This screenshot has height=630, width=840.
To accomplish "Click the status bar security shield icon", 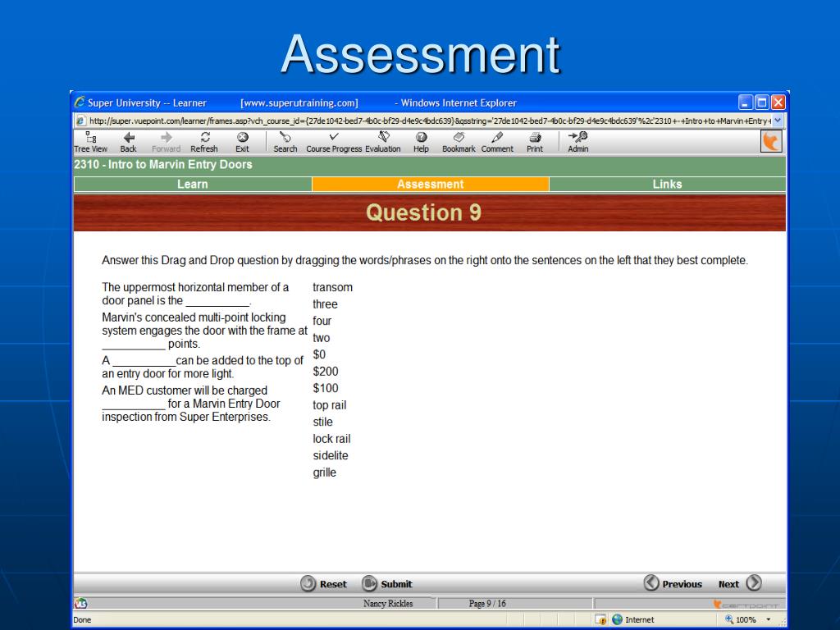I will tap(600, 619).
